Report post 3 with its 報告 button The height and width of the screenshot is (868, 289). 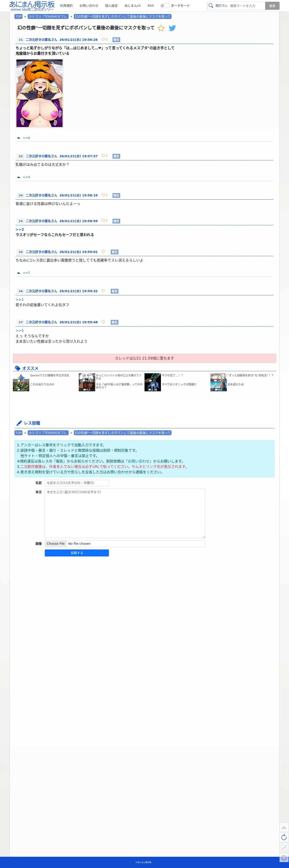116,196
